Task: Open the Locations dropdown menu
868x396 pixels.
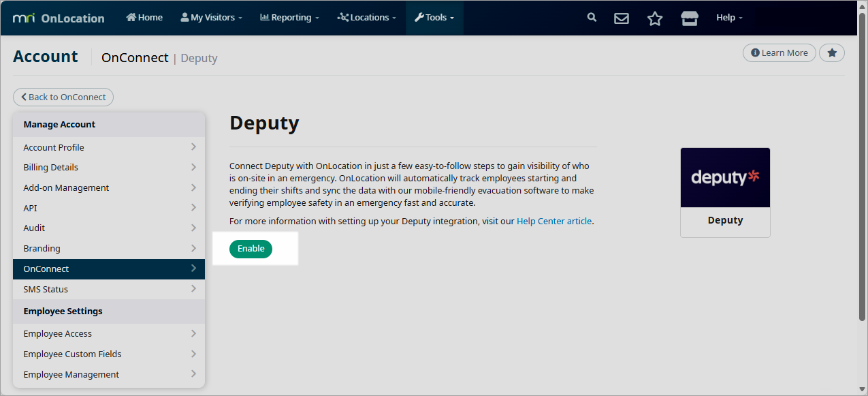Action: click(x=366, y=18)
